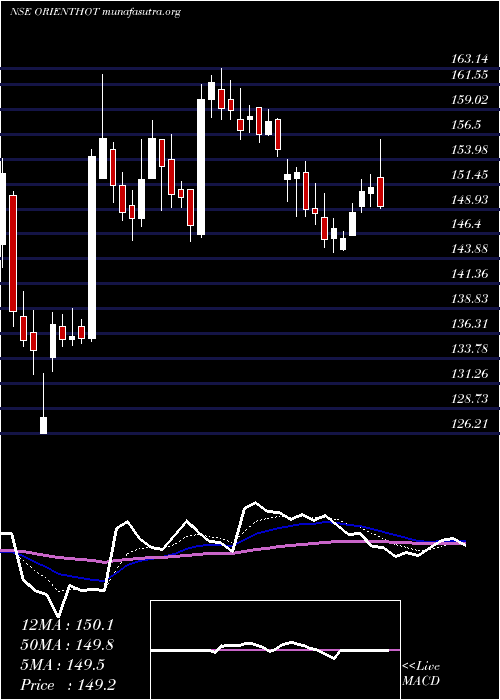
Task: Click the 50MA : 149.8 value
Action: [x=67, y=645]
